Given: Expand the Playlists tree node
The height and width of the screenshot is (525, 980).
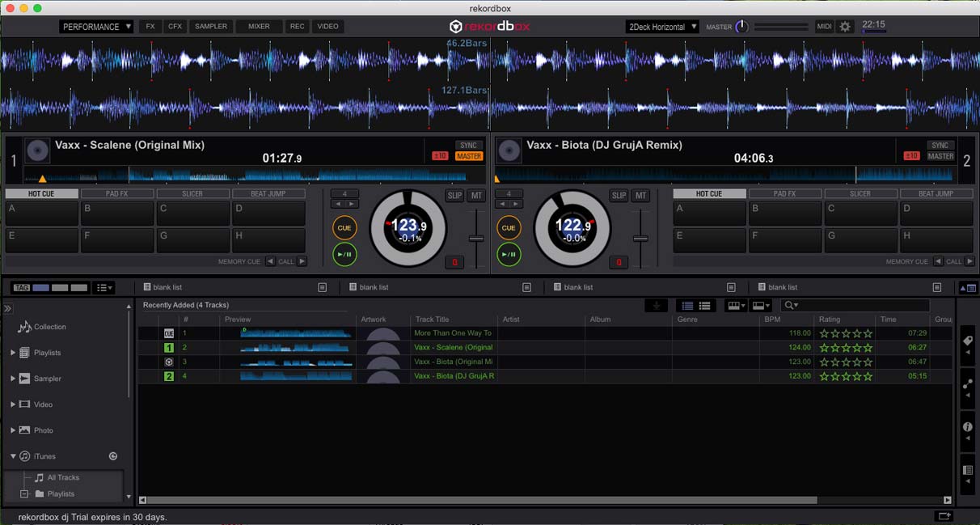Looking at the screenshot, I should pos(13,353).
